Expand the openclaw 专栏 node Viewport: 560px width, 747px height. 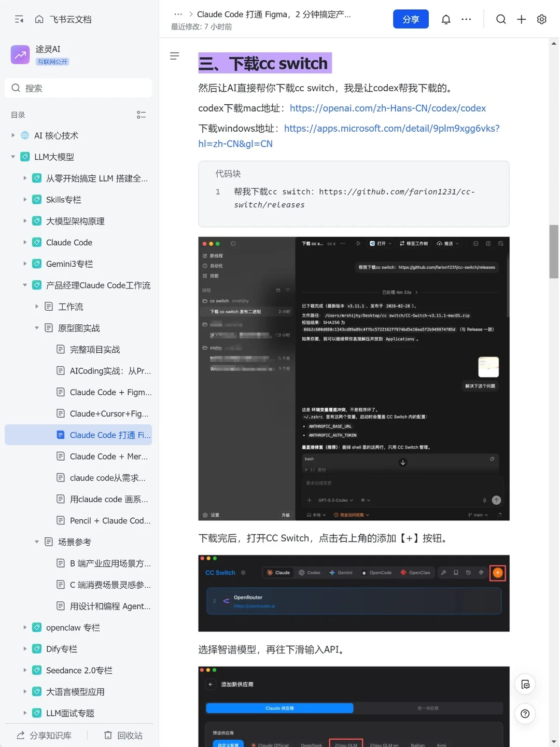(25, 627)
